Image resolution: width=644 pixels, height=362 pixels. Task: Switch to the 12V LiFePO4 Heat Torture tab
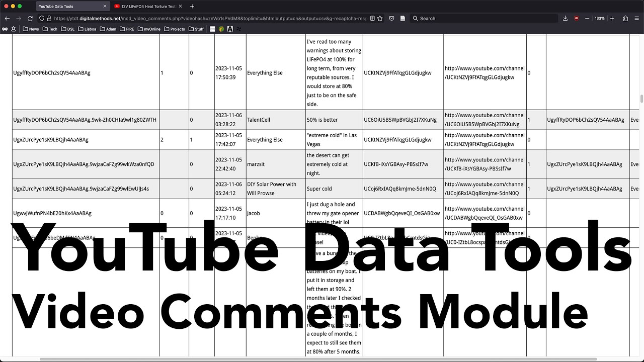click(x=148, y=7)
